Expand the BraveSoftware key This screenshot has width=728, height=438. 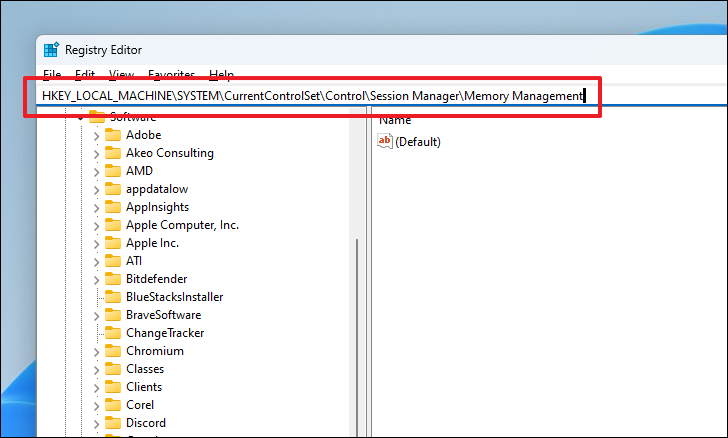coord(96,316)
